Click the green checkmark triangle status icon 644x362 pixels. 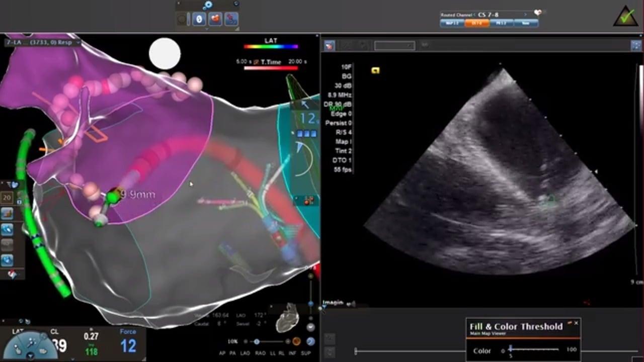(x=625, y=16)
